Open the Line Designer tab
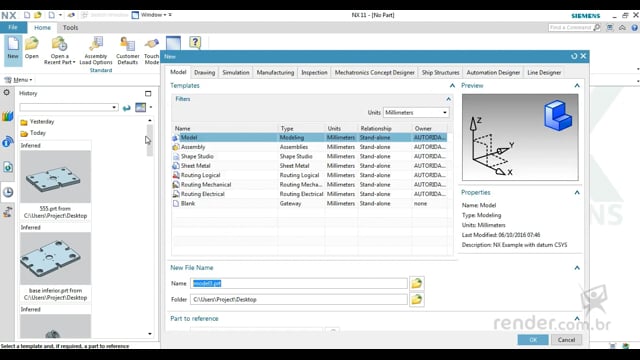This screenshot has width=640, height=360. pyautogui.click(x=544, y=72)
